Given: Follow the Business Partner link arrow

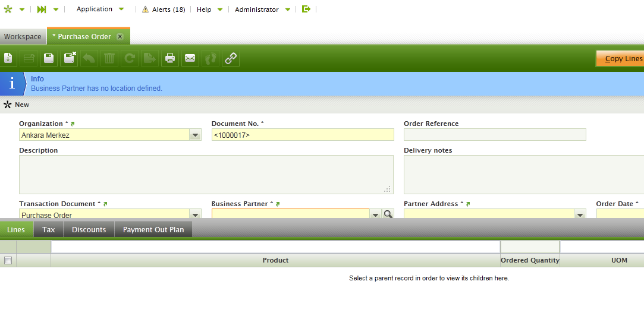Looking at the screenshot, I should 278,204.
